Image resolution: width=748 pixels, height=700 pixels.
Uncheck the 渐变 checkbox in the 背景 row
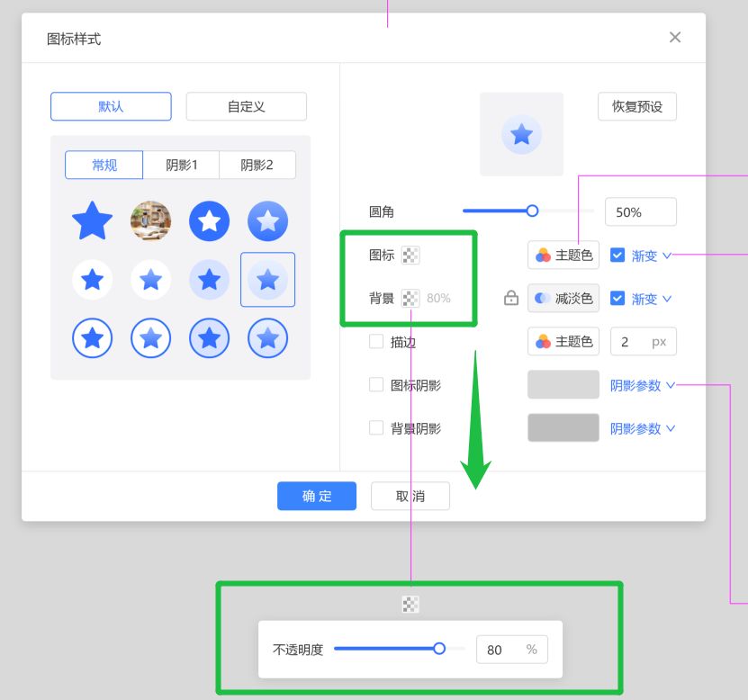[617, 299]
